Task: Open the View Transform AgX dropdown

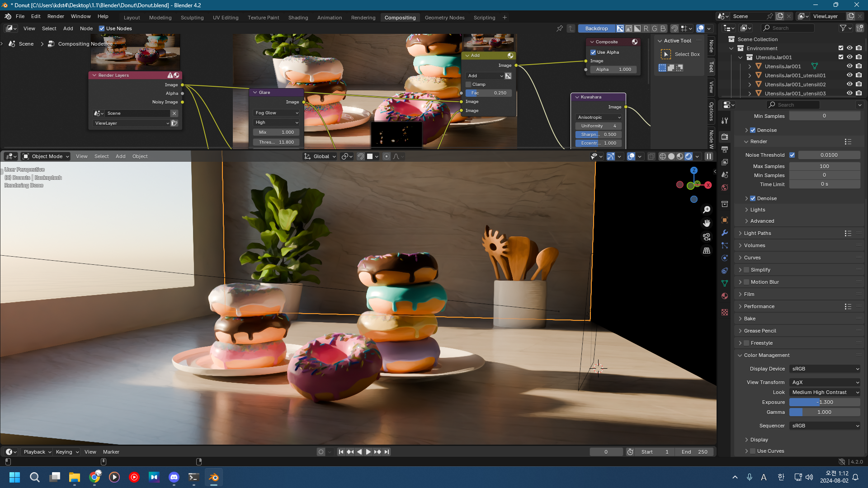Action: pyautogui.click(x=825, y=382)
